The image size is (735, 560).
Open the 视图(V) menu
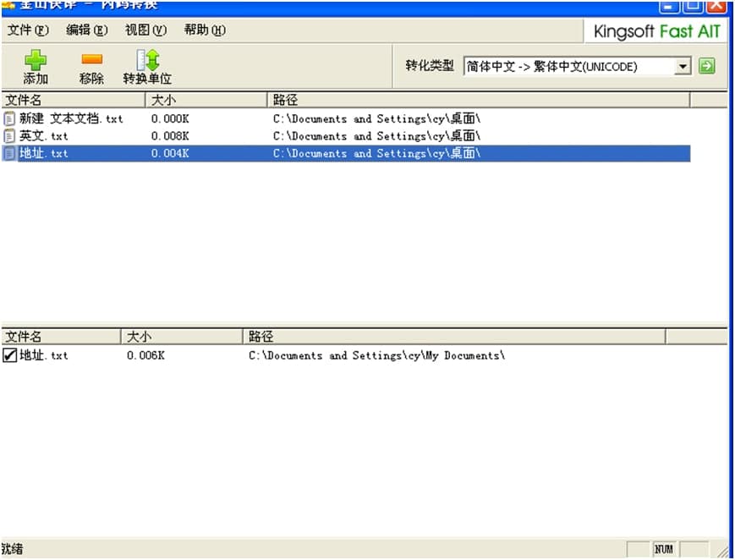pos(145,30)
